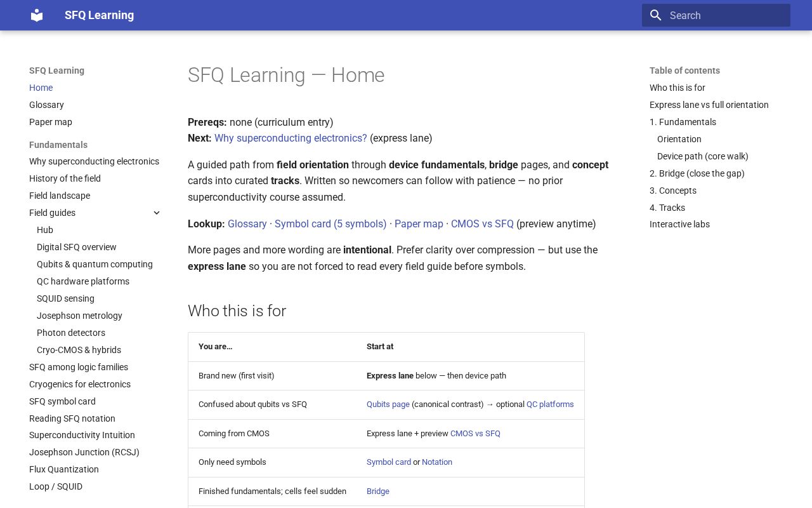
Task: Open Cryogenics for electronics page
Action: pos(80,384)
